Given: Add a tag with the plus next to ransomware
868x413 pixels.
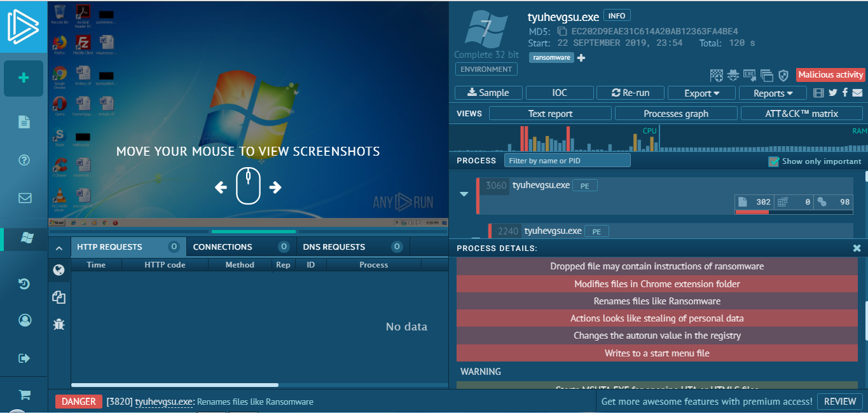Looking at the screenshot, I should 581,58.
